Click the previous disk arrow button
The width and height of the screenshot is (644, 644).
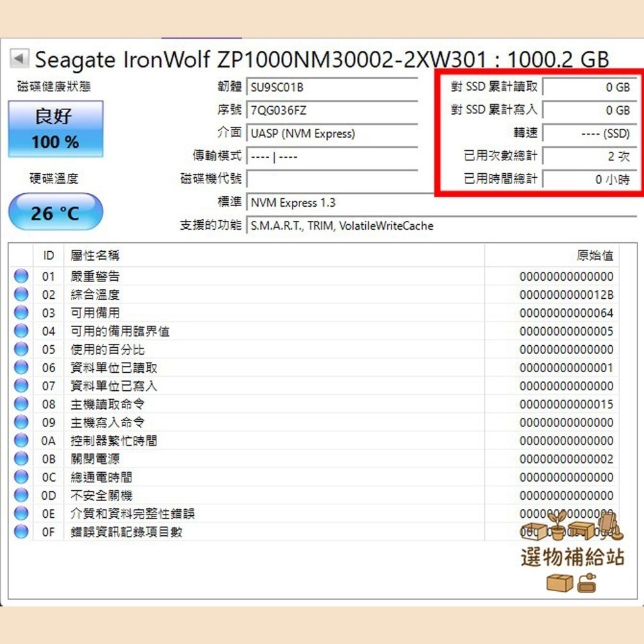[19, 59]
